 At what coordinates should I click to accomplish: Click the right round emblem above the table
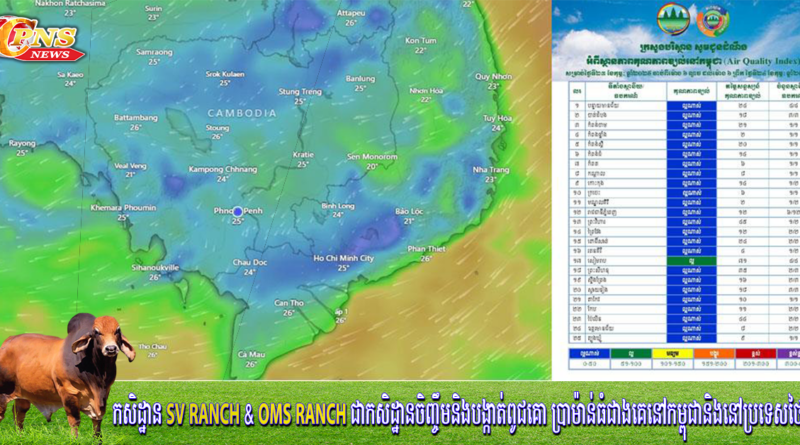click(x=713, y=21)
